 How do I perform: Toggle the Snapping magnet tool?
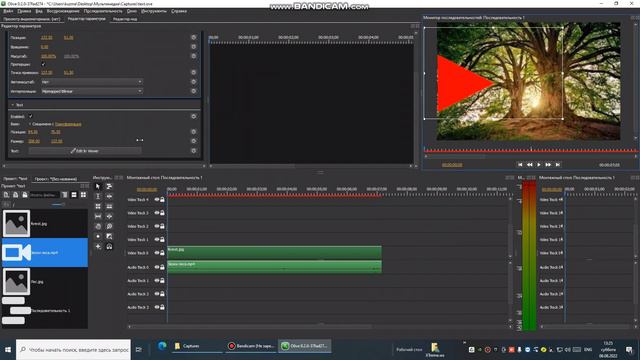click(109, 246)
